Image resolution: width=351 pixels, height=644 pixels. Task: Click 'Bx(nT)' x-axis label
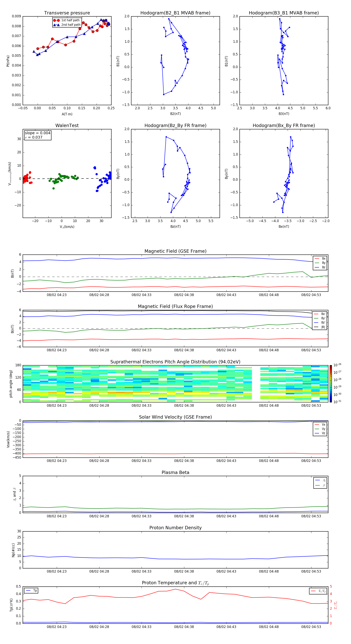pyautogui.click(x=284, y=227)
